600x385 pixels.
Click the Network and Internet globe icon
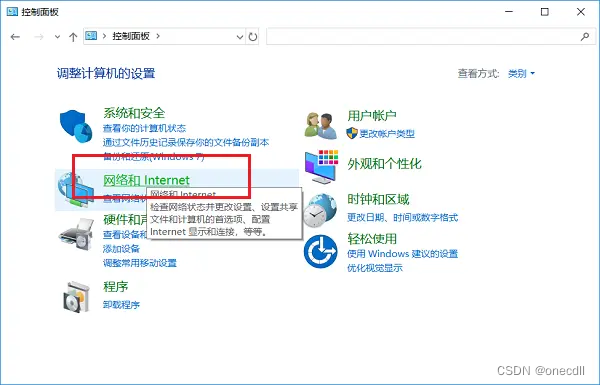[76, 189]
